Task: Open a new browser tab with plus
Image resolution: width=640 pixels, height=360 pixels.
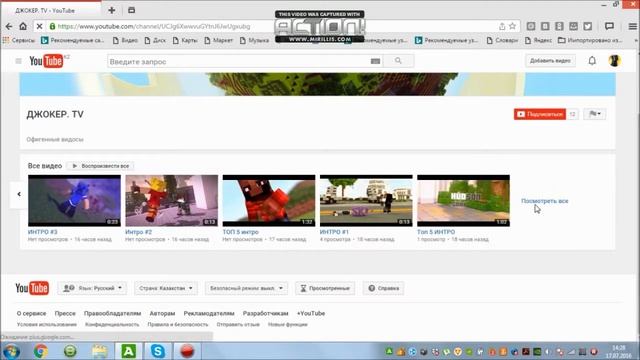Action: coord(112,10)
